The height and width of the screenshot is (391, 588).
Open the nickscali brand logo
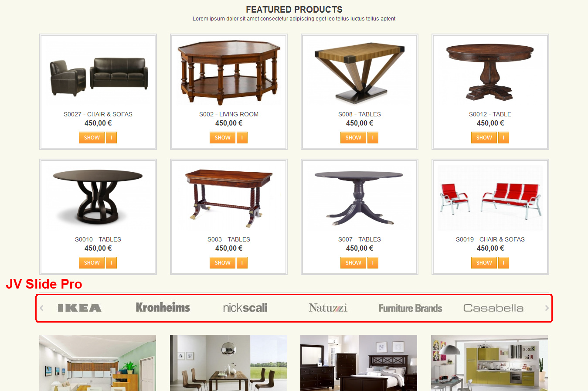245,308
